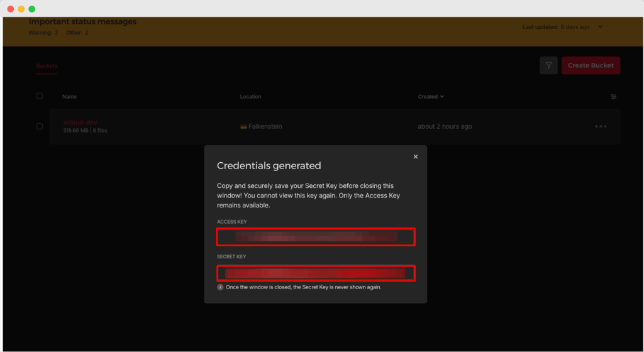644x352 pixels.
Task: Open the three-dot menu for xcloud-dev
Action: point(601,126)
